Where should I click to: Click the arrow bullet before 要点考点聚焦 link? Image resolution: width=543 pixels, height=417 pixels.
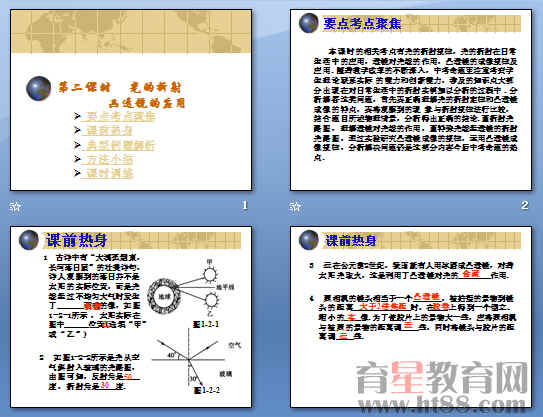[77, 116]
